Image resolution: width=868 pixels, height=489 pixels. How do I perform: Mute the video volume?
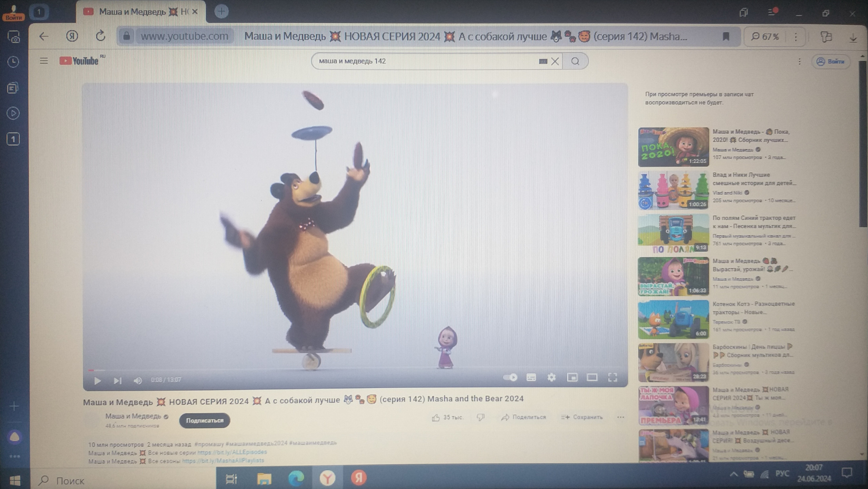137,381
